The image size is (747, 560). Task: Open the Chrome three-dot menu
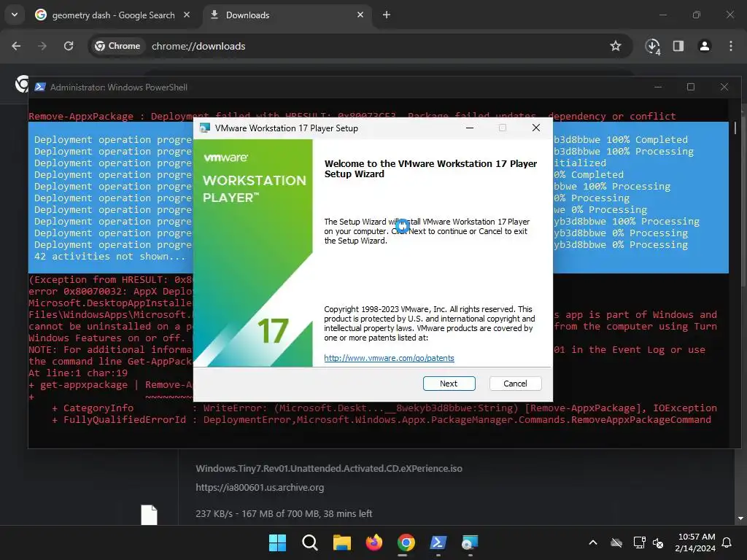(731, 46)
